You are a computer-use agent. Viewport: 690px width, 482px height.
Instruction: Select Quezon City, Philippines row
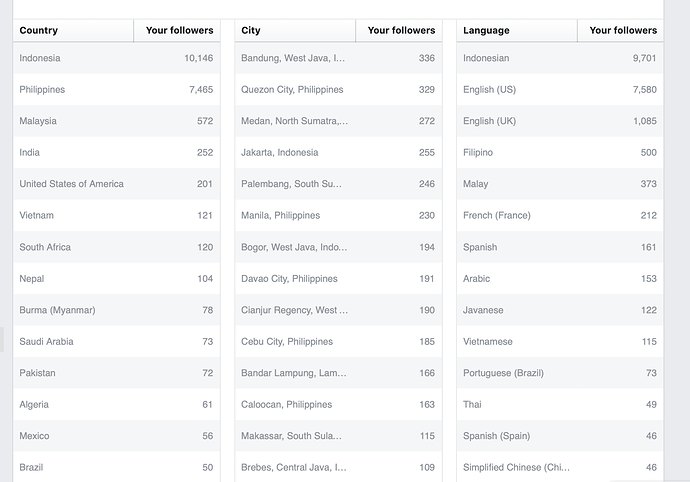pyautogui.click(x=292, y=90)
